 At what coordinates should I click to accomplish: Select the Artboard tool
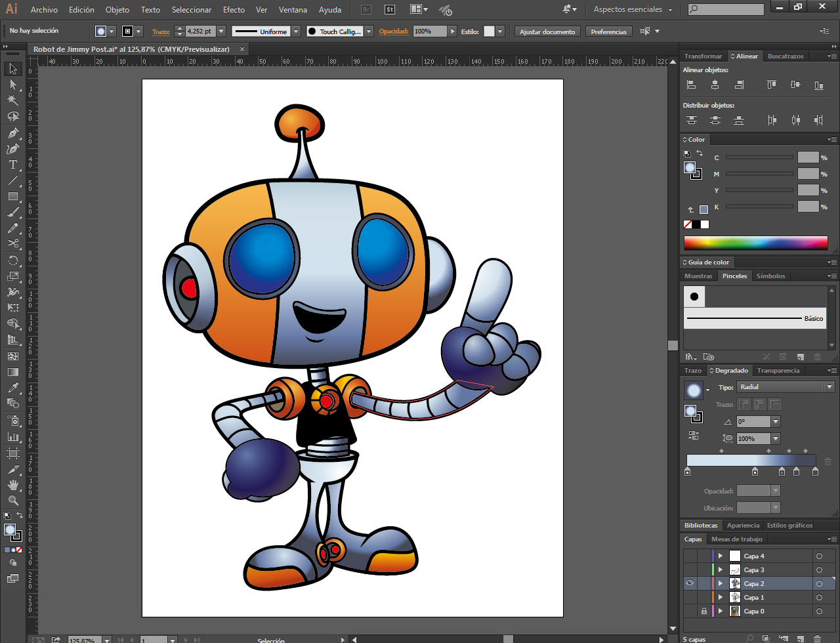[12, 453]
